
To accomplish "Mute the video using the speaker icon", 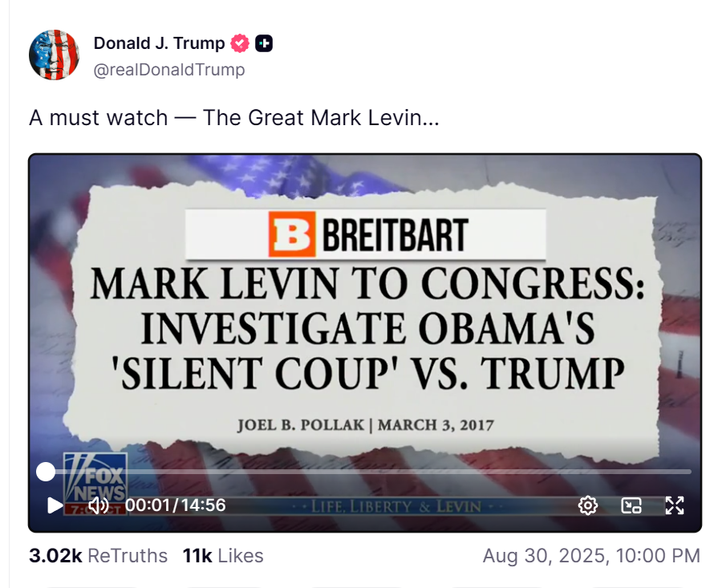I will [98, 505].
